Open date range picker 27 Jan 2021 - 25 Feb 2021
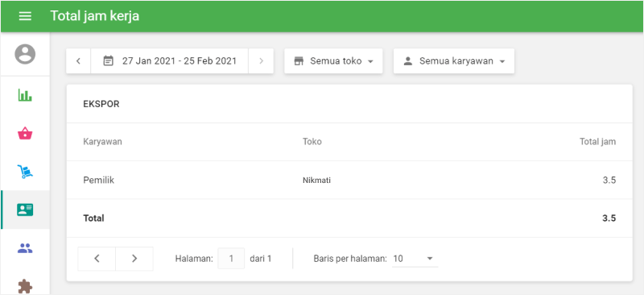Screen dimensions: 644x295 point(170,61)
